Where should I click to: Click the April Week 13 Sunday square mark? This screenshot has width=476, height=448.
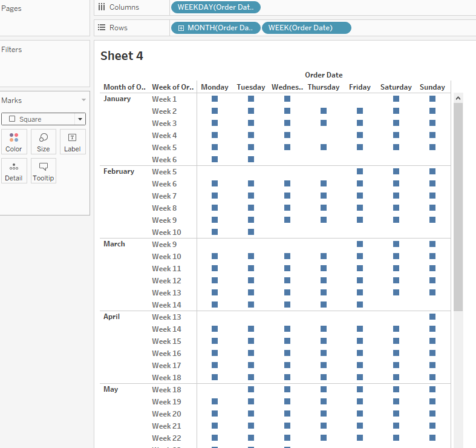click(432, 317)
